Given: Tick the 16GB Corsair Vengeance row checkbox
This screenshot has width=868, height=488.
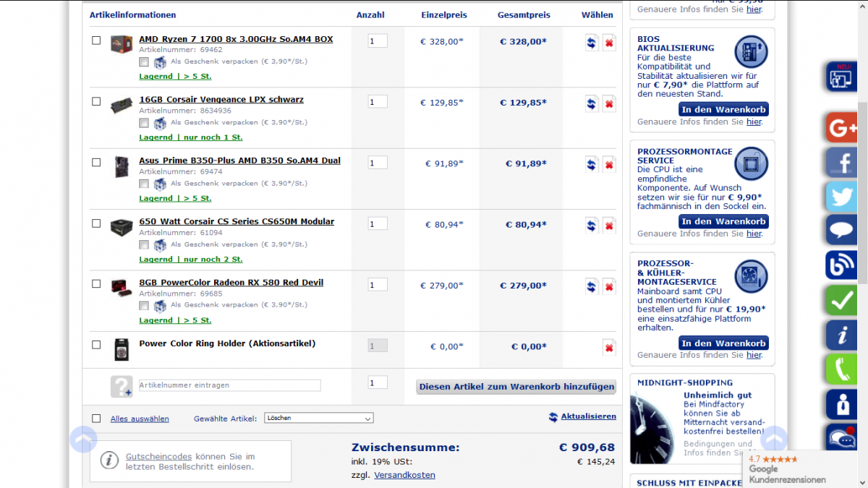Looking at the screenshot, I should pos(96,101).
